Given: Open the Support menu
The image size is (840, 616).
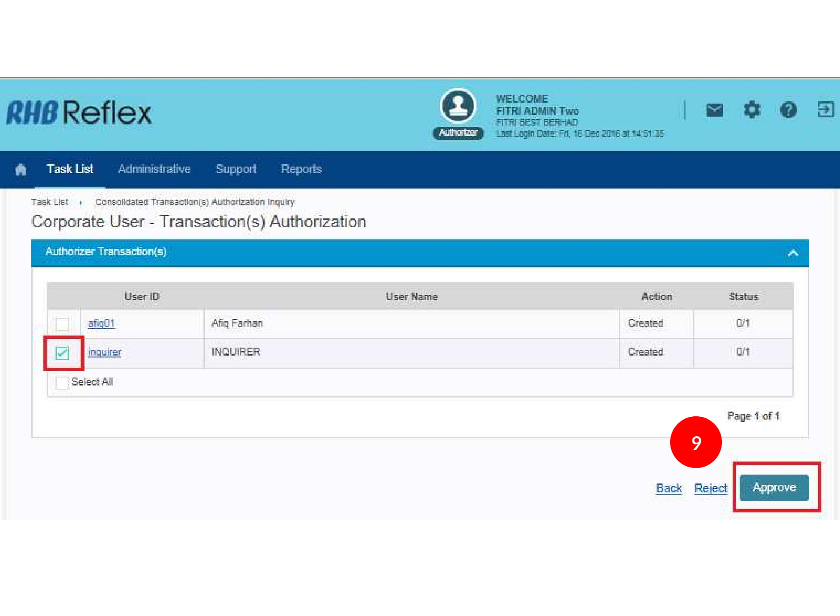Looking at the screenshot, I should pyautogui.click(x=236, y=169).
